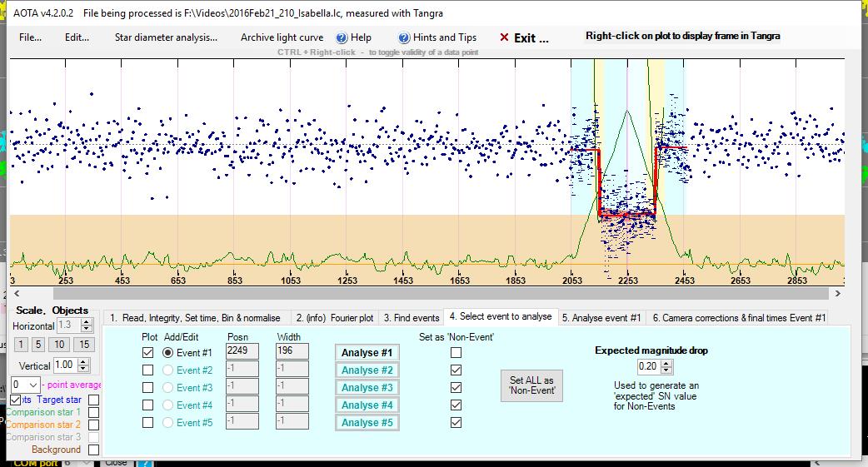
Task: Open the File... menu
Action: [x=30, y=37]
